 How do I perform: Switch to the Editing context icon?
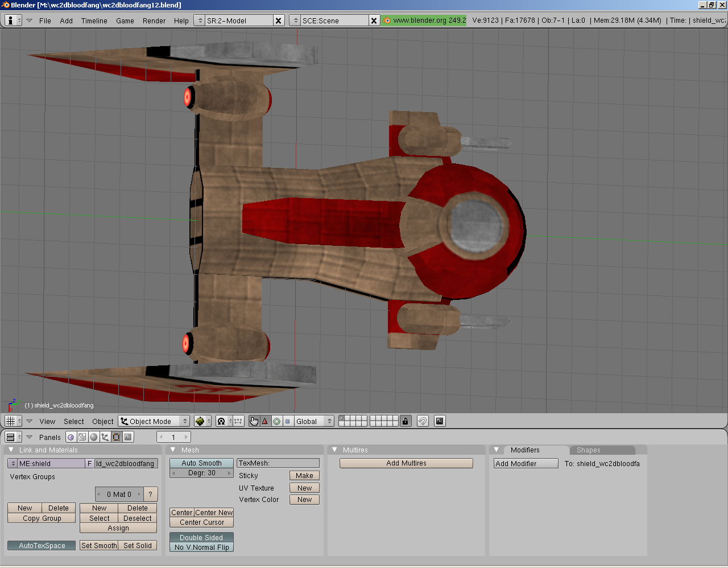point(117,437)
